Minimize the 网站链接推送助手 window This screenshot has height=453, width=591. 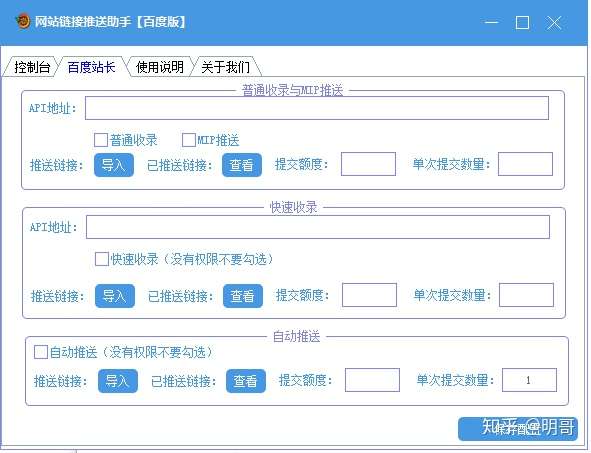[491, 22]
